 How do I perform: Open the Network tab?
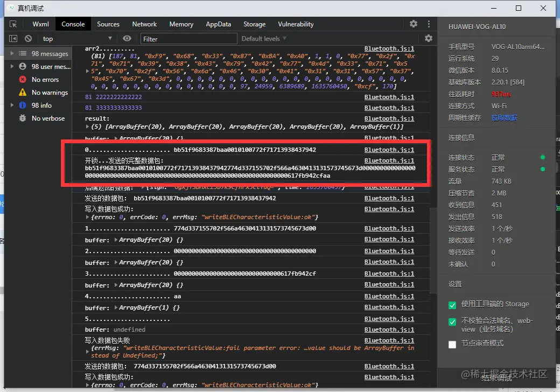coord(144,24)
